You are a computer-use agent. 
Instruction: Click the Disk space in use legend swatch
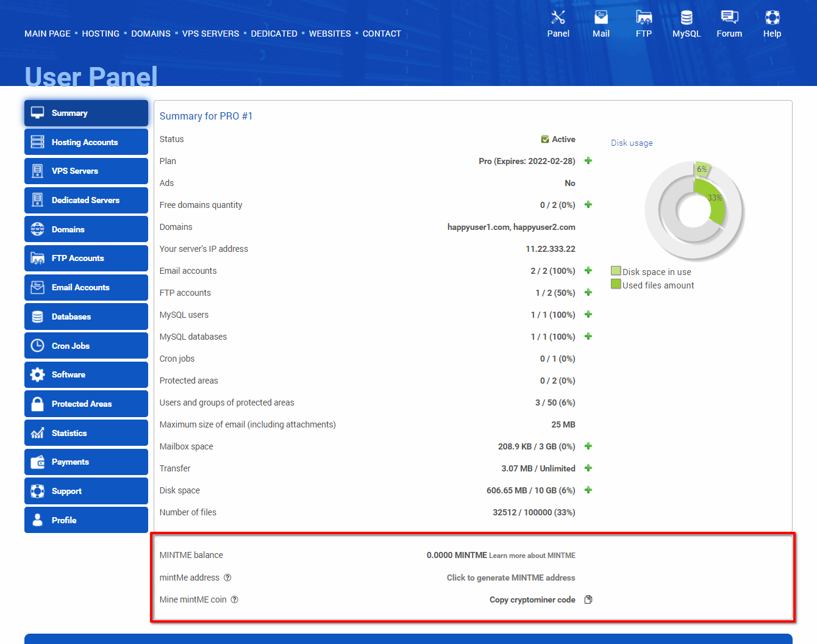[x=616, y=271]
